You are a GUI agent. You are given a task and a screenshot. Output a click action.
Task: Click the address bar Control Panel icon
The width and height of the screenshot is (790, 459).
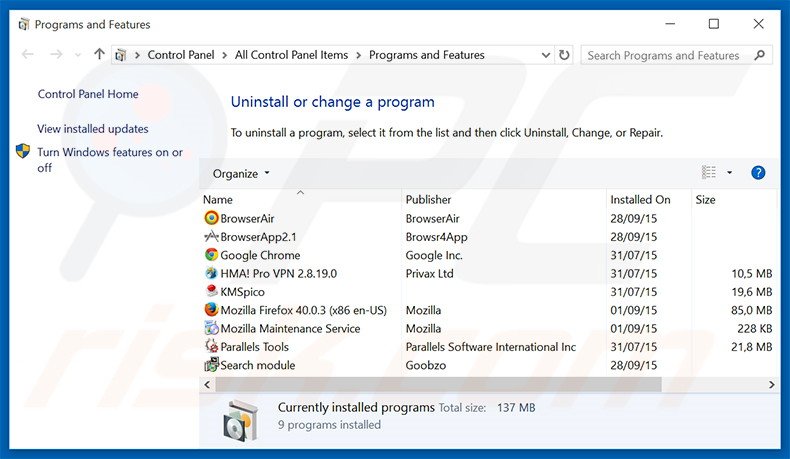point(121,54)
